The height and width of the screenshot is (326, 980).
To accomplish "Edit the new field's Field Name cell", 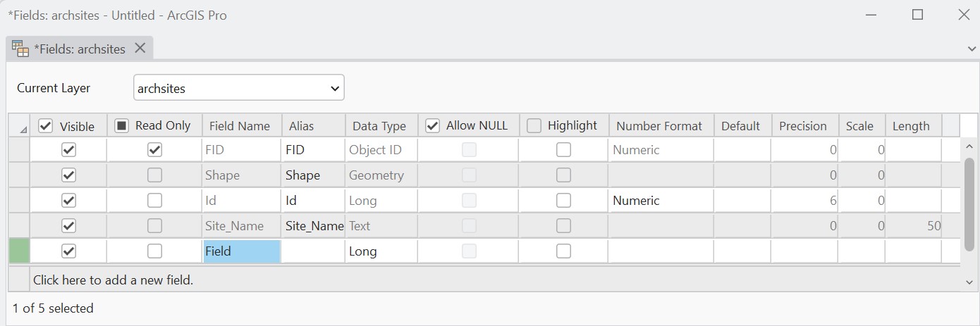I will coord(242,251).
